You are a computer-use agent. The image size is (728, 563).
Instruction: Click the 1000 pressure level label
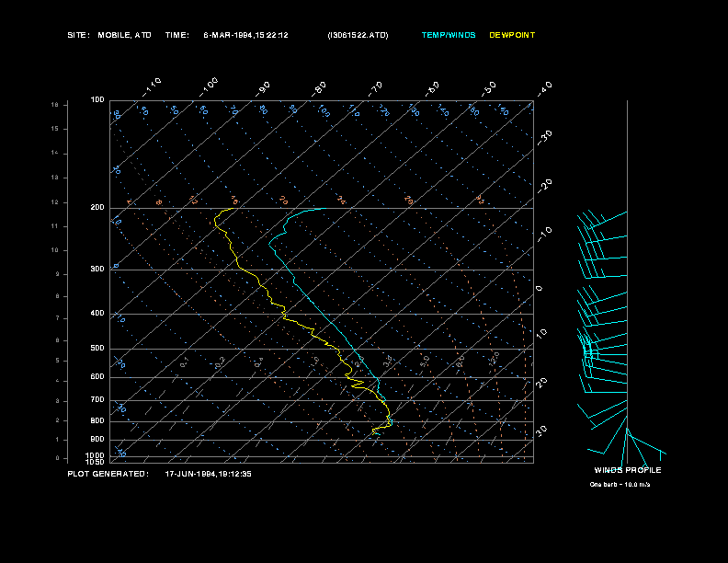(96, 455)
